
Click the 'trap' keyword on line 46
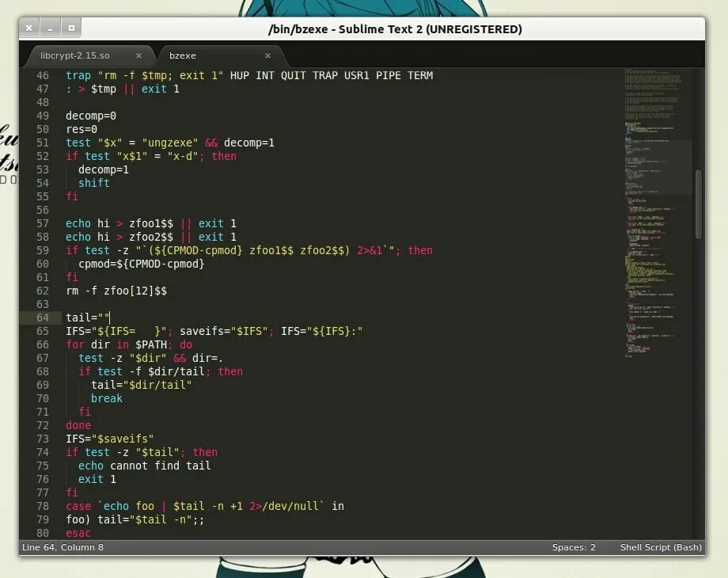(x=78, y=75)
